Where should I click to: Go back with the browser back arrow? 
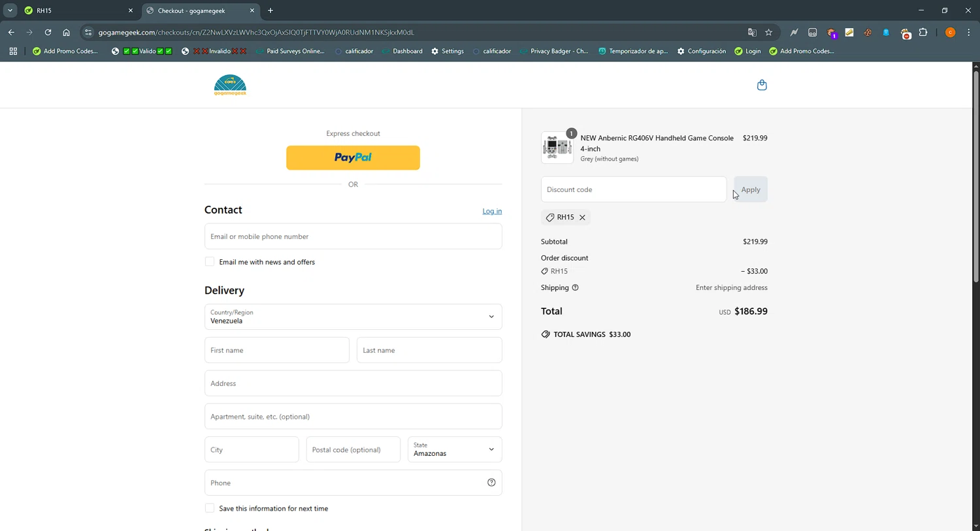(x=11, y=32)
